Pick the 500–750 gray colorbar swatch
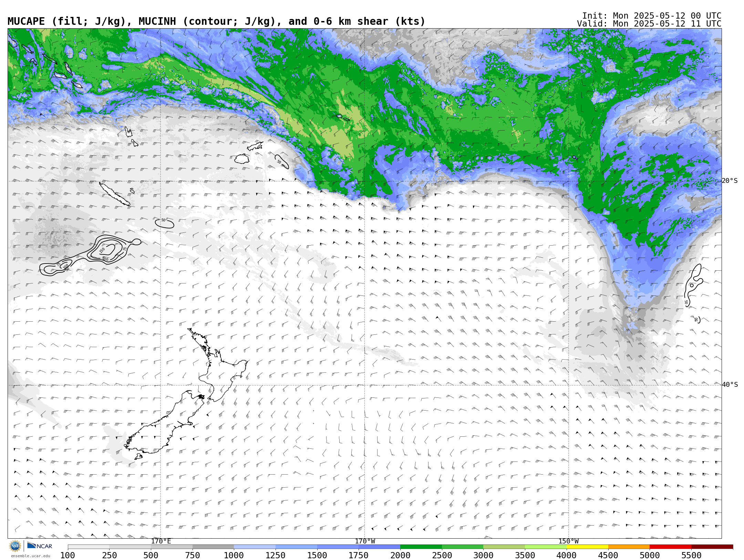Image resolution: width=744 pixels, height=560 pixels. coord(172,547)
